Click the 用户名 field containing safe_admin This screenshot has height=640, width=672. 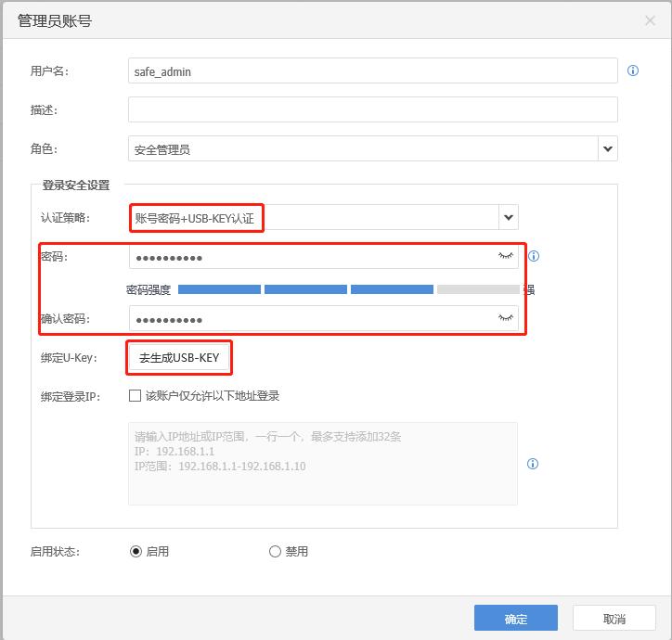click(371, 70)
